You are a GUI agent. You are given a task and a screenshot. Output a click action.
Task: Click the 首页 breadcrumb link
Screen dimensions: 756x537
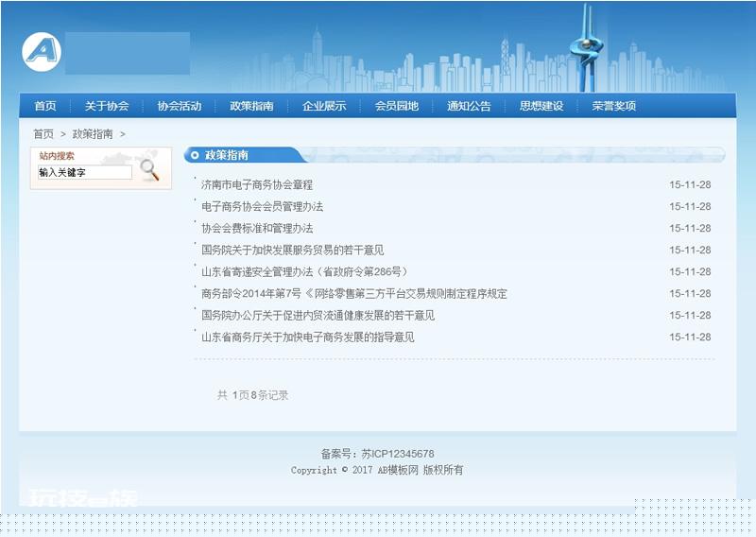coord(43,134)
